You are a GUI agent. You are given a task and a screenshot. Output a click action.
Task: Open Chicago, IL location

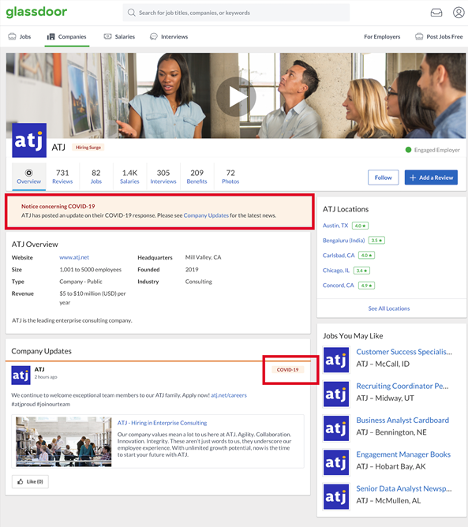tap(336, 270)
